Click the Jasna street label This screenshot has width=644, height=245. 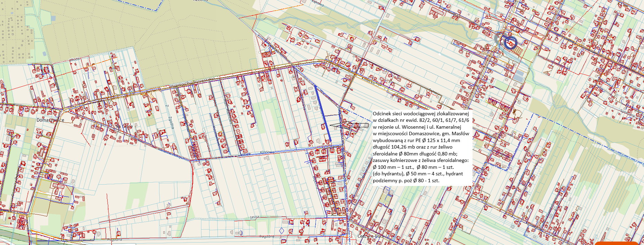[x=254, y=217]
